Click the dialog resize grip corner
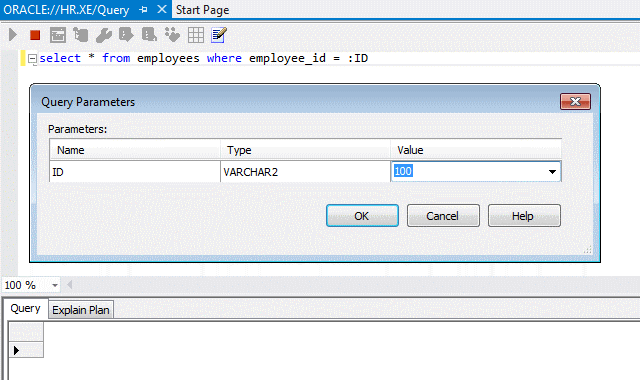 588,250
